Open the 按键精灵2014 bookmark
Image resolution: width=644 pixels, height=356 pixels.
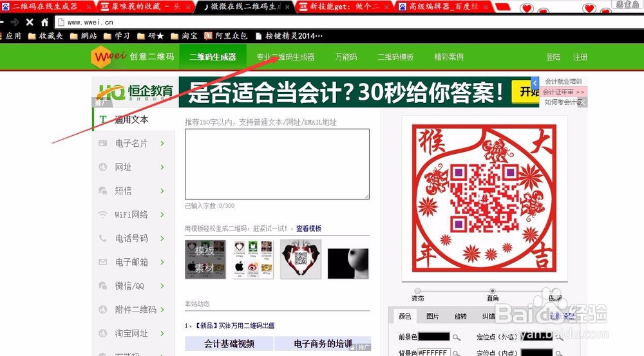click(x=289, y=36)
